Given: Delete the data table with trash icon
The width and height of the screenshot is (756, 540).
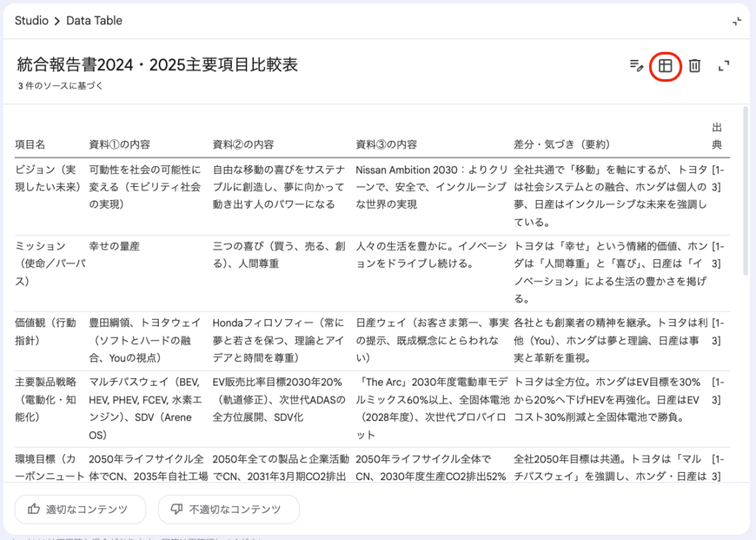Looking at the screenshot, I should 695,66.
